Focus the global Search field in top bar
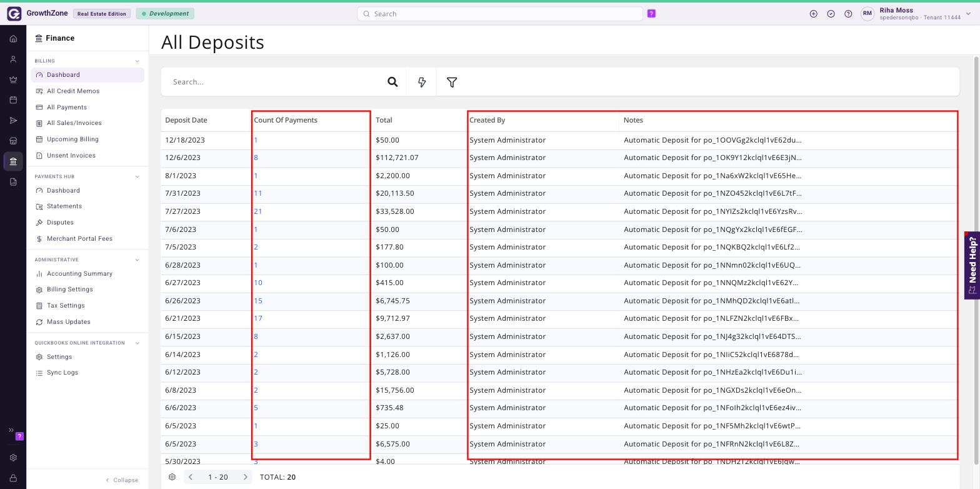The height and width of the screenshot is (489, 980). pos(500,14)
